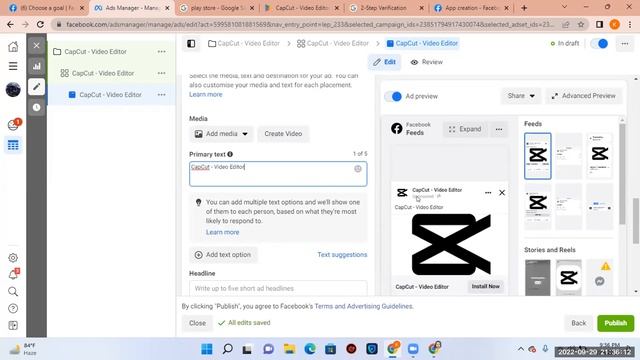Click the Back button
The height and width of the screenshot is (360, 640).
[x=578, y=323]
